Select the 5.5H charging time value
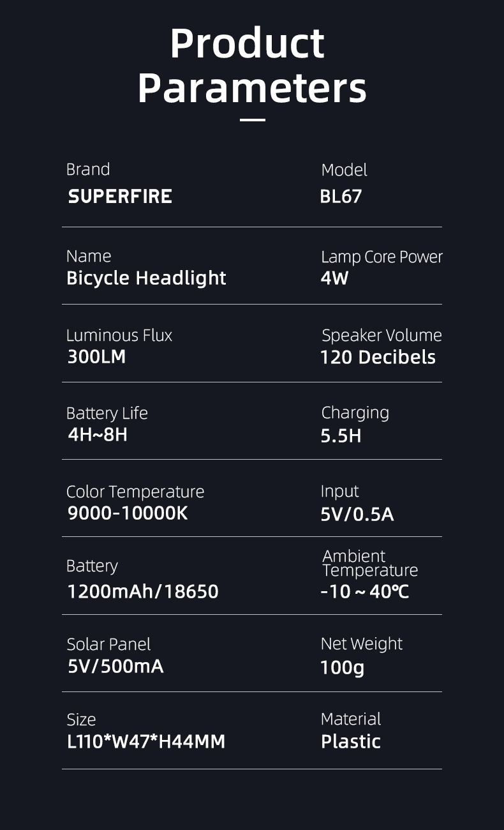Screen dimensions: 504x830 coord(341,435)
